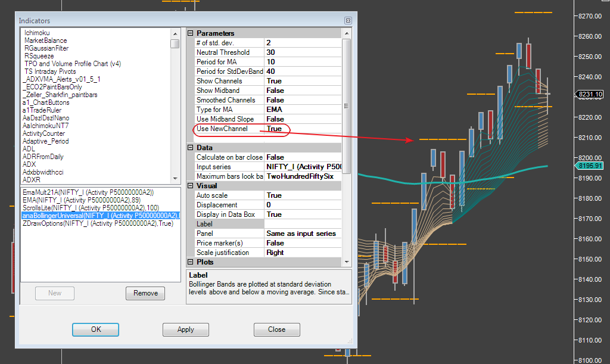610x364 pixels.
Task: Click down arrow of indicator list scrollbar
Action: [175, 179]
